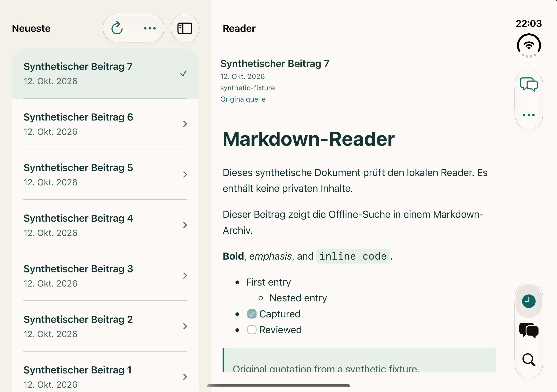Viewport: 557px width, 392px height.
Task: Click the refresh icon in the list header
Action: click(117, 28)
